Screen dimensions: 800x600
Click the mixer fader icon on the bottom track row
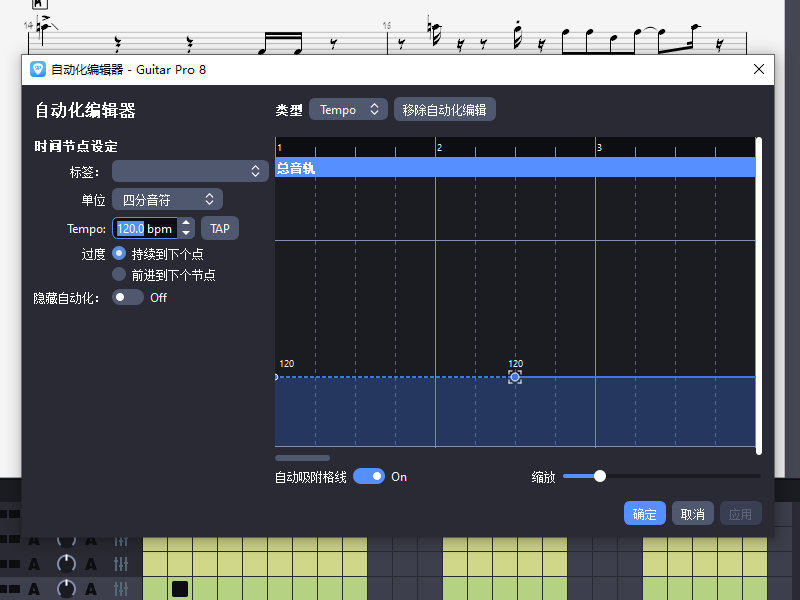(x=120, y=589)
